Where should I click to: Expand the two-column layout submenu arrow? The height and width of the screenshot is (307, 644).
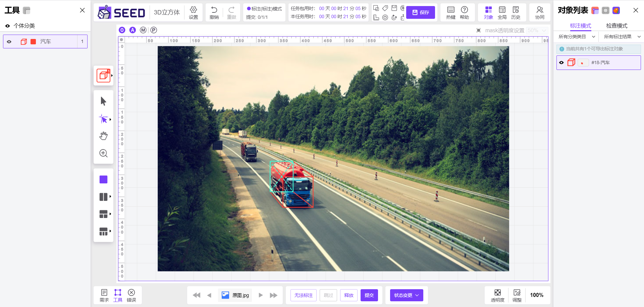click(x=110, y=196)
